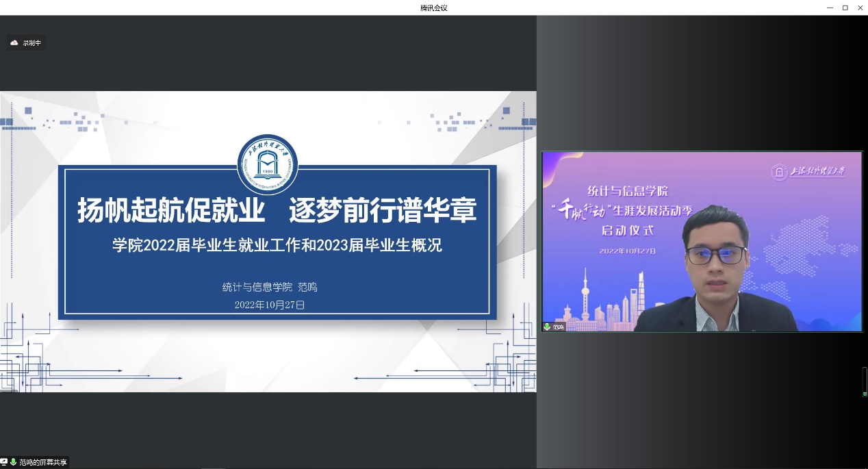Click the 录制中 recording status label

pos(31,43)
